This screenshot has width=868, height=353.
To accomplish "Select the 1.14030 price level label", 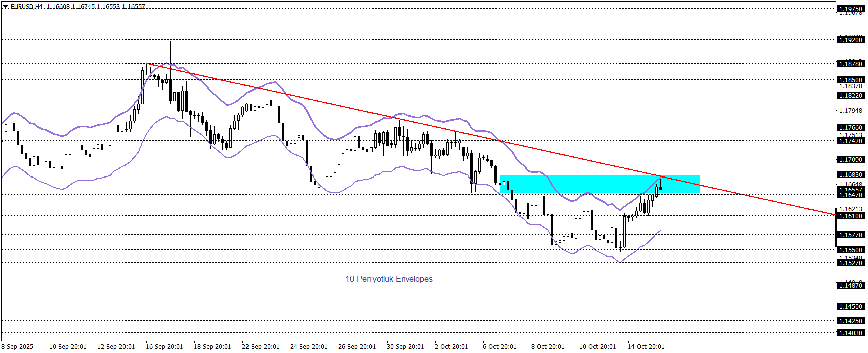I will click(851, 333).
